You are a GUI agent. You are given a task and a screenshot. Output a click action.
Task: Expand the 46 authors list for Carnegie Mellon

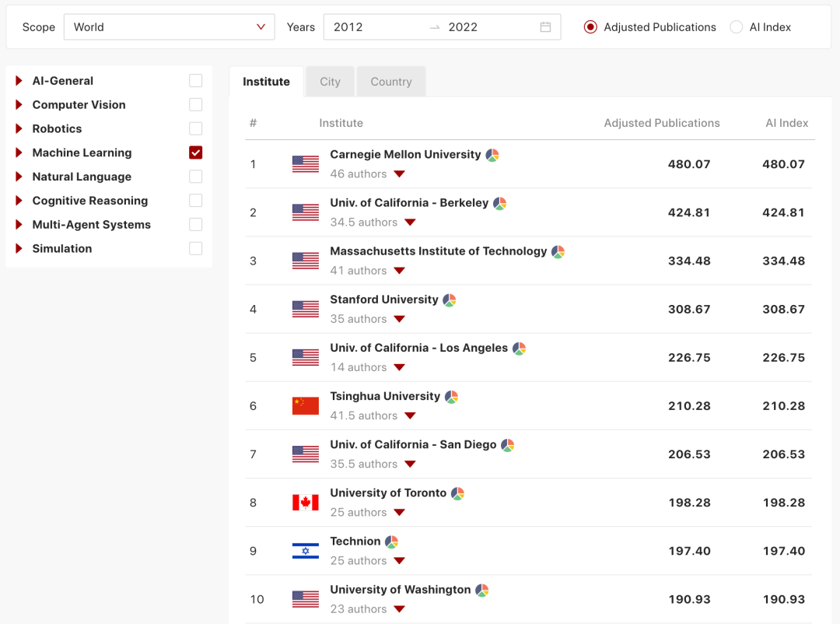pos(399,174)
